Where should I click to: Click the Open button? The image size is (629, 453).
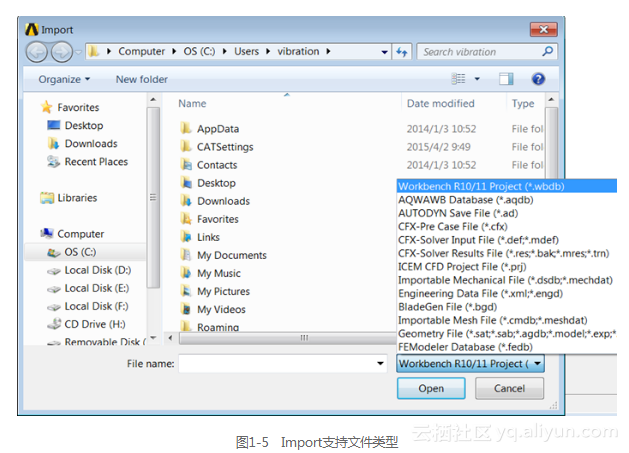point(431,388)
